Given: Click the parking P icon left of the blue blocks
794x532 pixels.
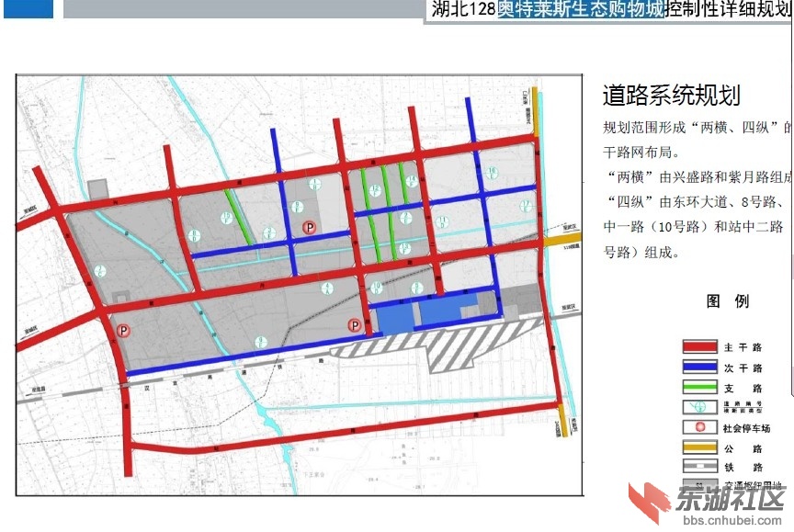Looking at the screenshot, I should click(x=355, y=325).
